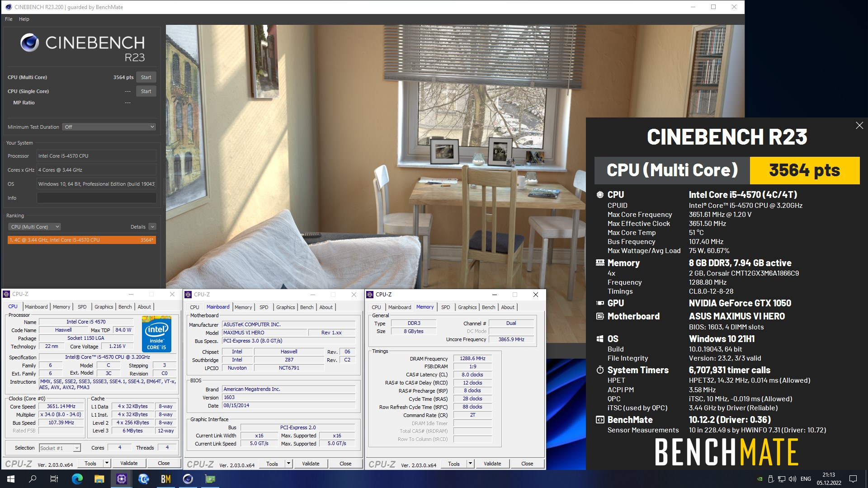
Task: Open the Minimum Test Duration dropdown
Action: coord(109,127)
